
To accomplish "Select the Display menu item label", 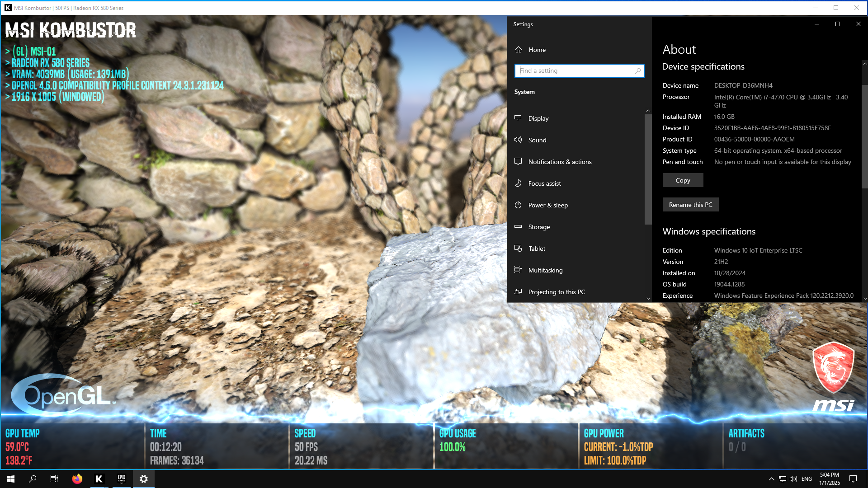I will pyautogui.click(x=538, y=118).
